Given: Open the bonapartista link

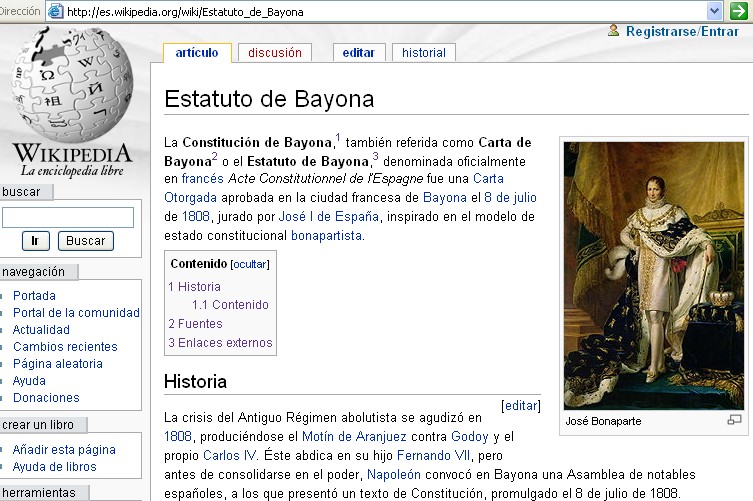Looking at the screenshot, I should click(x=327, y=235).
